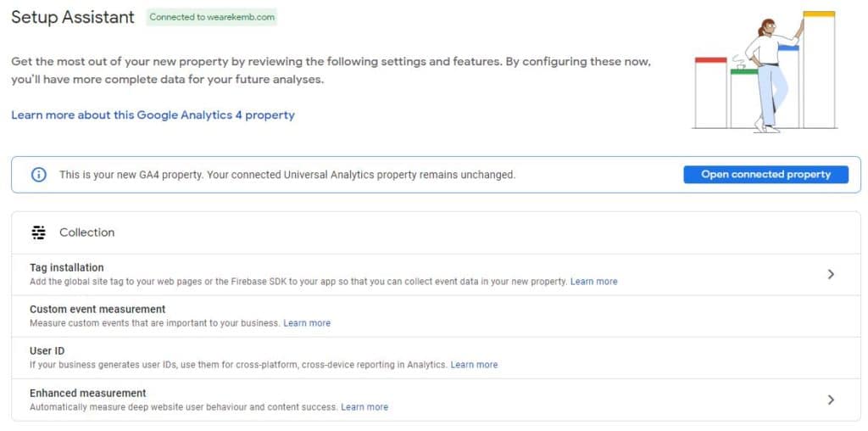Screen dimensions: 868x431
Task: Click Learn more link under Enhanced measurement
Action: click(364, 406)
